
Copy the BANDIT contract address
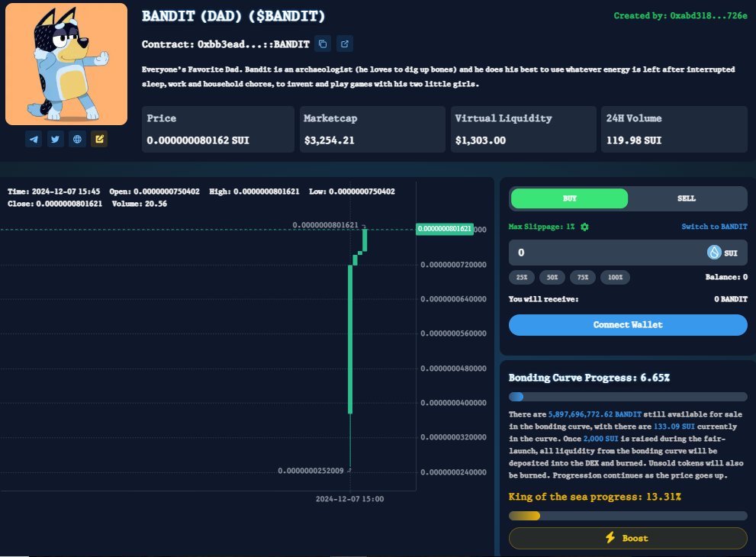point(323,44)
